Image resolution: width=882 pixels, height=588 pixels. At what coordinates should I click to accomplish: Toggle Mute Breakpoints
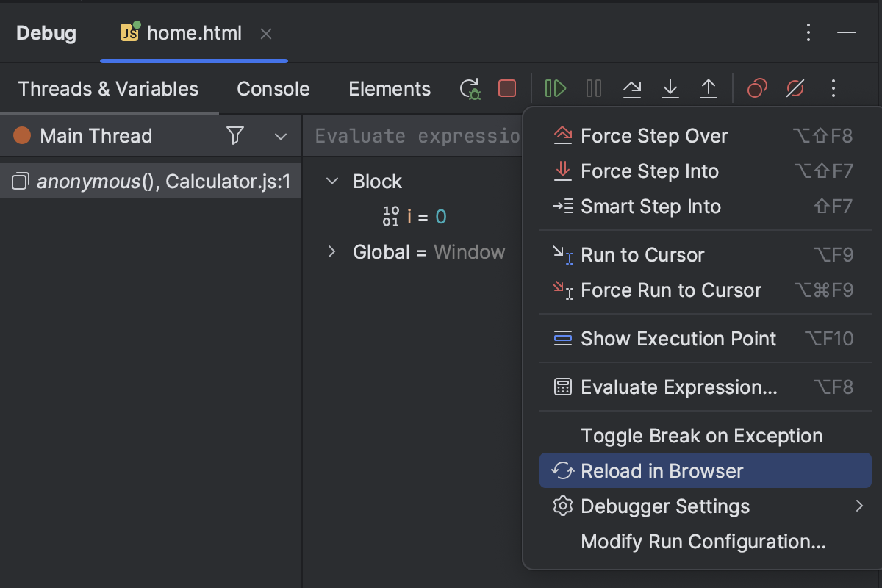pyautogui.click(x=795, y=88)
